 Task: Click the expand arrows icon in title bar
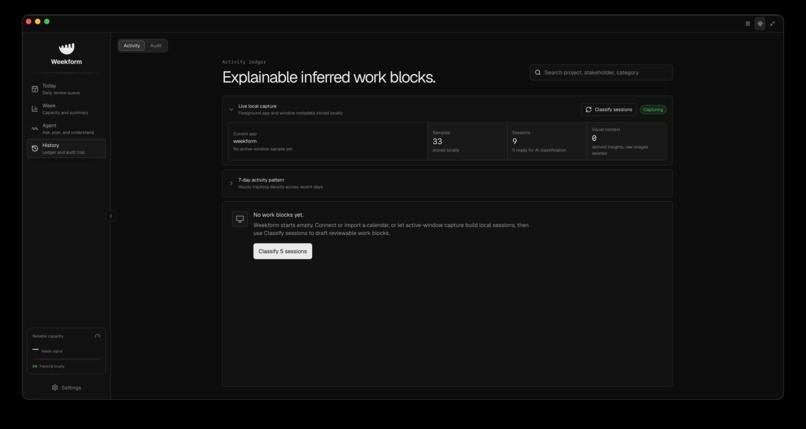point(772,24)
